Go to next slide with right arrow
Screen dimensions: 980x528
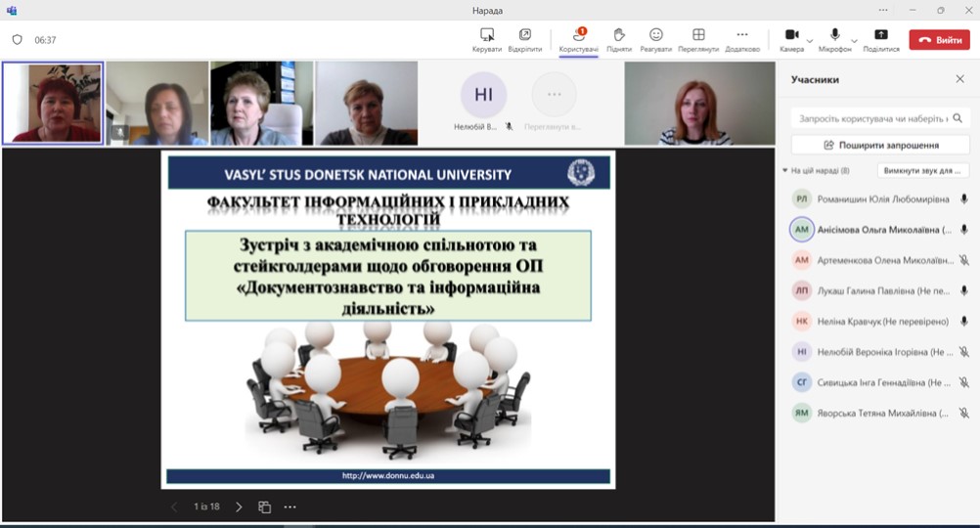(x=239, y=507)
